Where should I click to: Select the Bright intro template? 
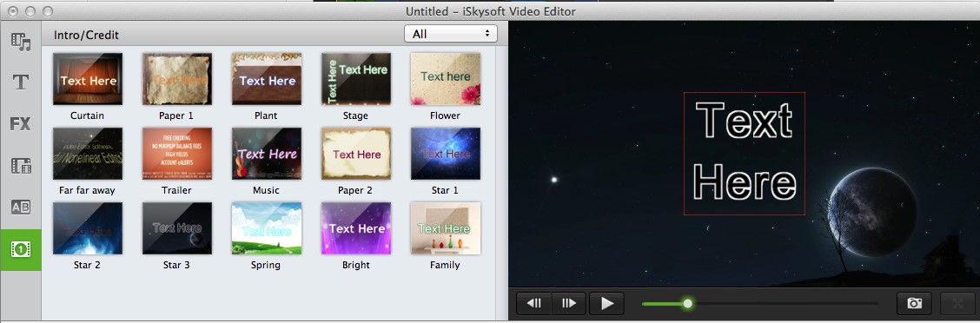pos(355,228)
